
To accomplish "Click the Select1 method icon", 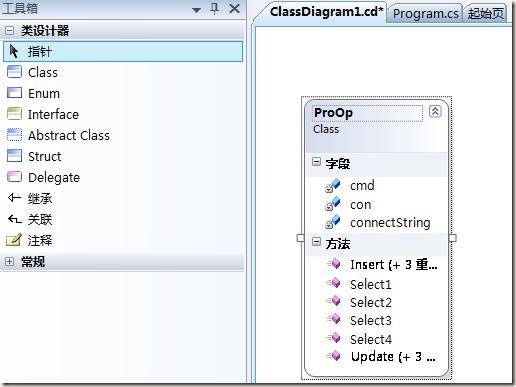I will coord(333,283).
